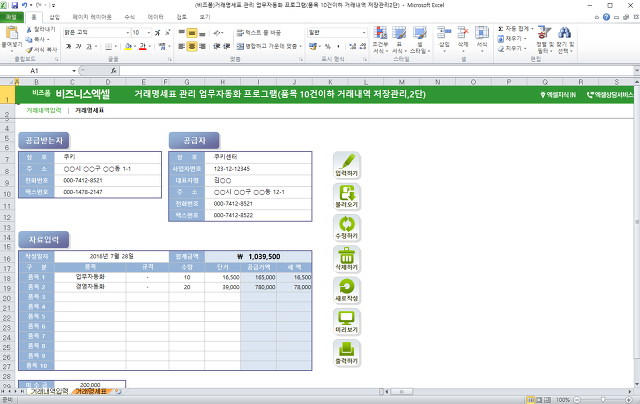The image size is (640, 404).
Task: Click the 엑셀지식IN header link
Action: click(558, 95)
